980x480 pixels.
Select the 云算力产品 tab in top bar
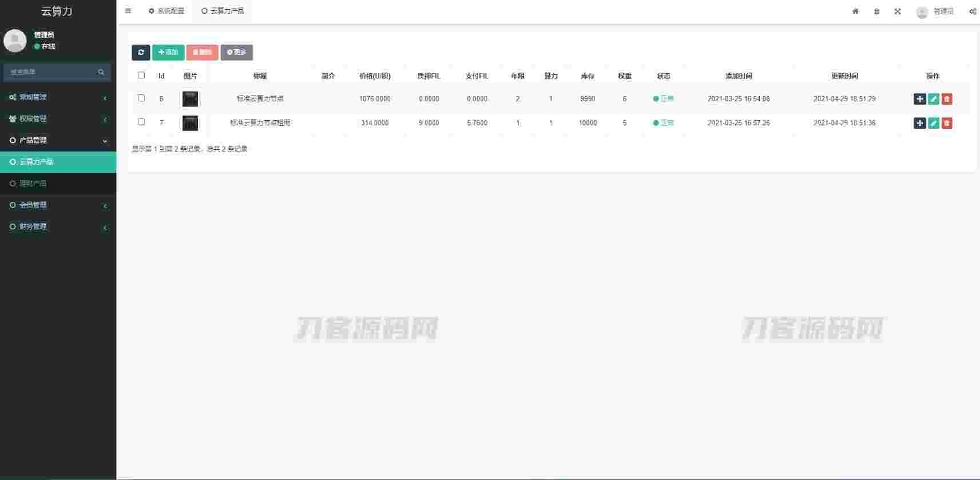pos(223,11)
